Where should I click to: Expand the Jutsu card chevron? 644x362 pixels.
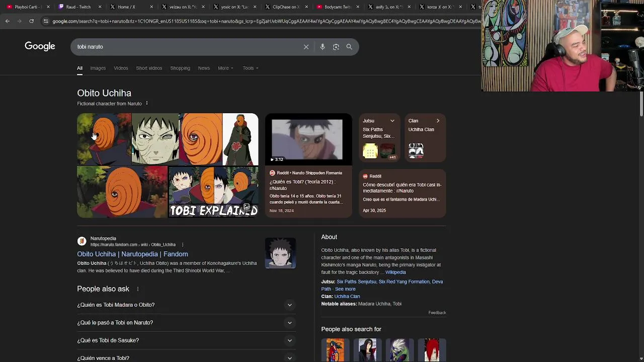coord(392,121)
